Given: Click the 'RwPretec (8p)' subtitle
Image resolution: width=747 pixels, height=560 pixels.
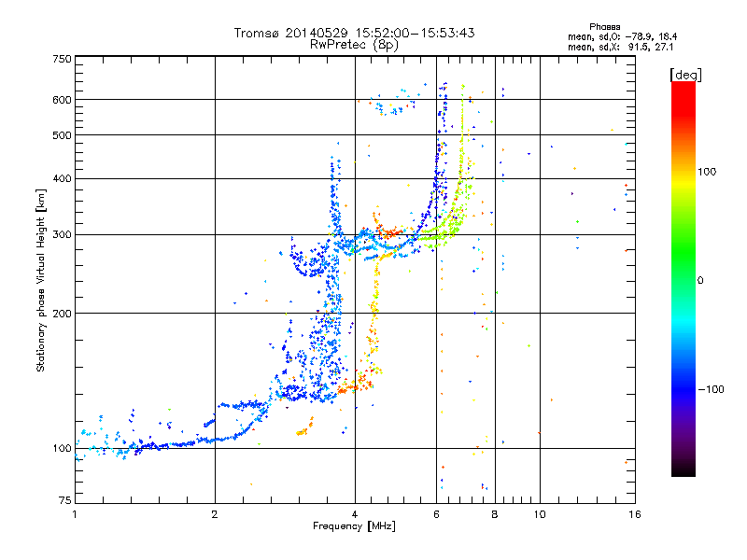Looking at the screenshot, I should tap(354, 45).
